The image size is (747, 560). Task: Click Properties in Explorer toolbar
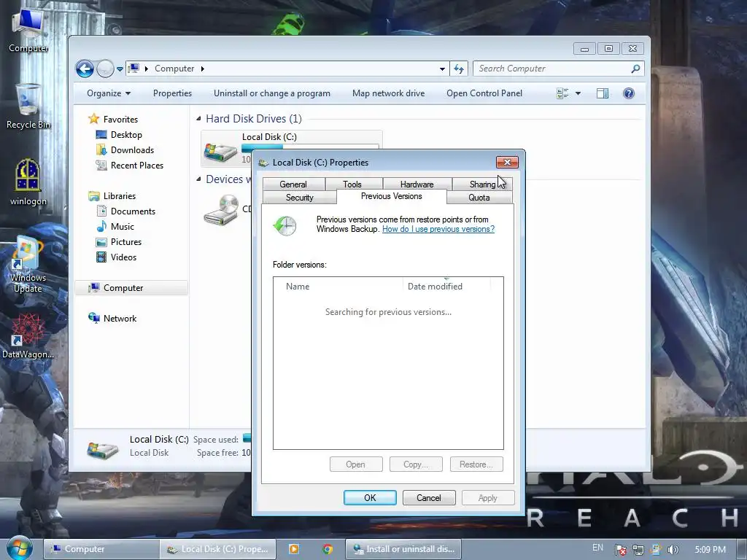click(172, 93)
